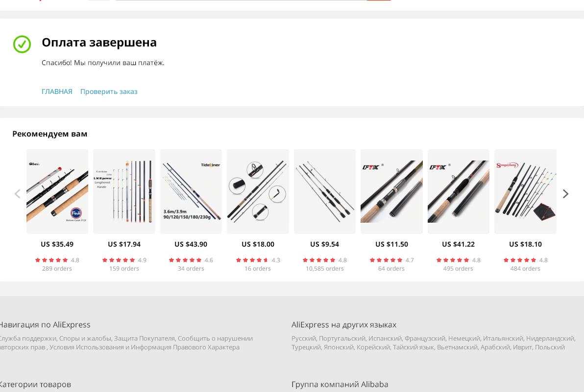This screenshot has width=584, height=392.
Task: Click the US $43.90 price label
Action: (191, 244)
